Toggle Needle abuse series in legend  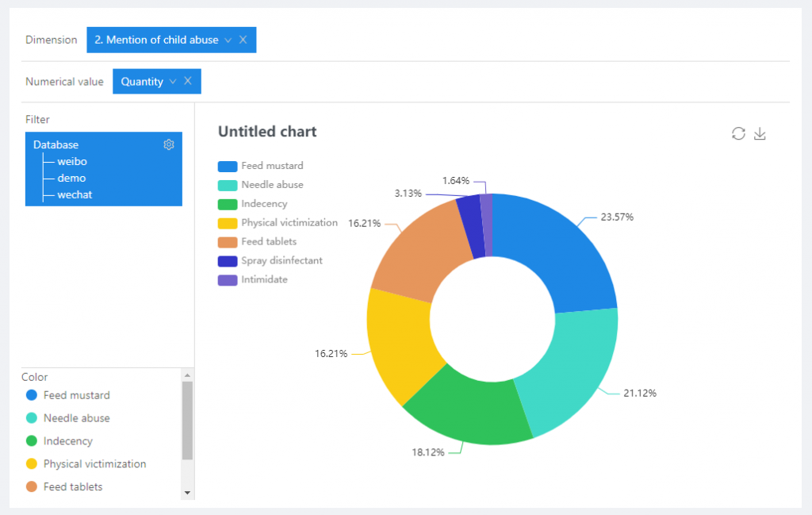[x=261, y=185]
